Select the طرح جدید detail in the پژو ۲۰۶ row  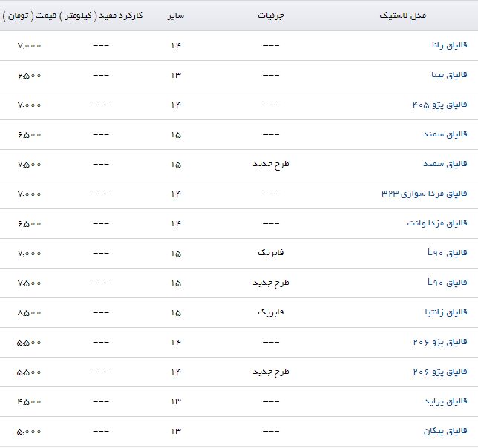(x=271, y=372)
